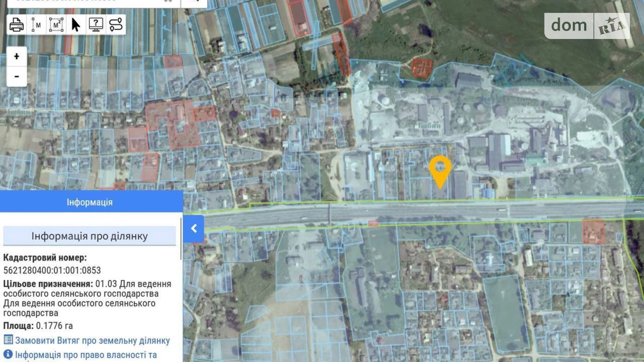Activate the arrow pointer selection tool

click(x=76, y=25)
